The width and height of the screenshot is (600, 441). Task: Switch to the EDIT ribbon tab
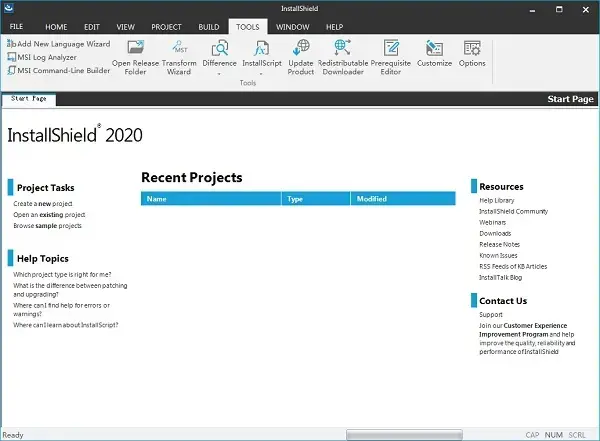coord(92,27)
